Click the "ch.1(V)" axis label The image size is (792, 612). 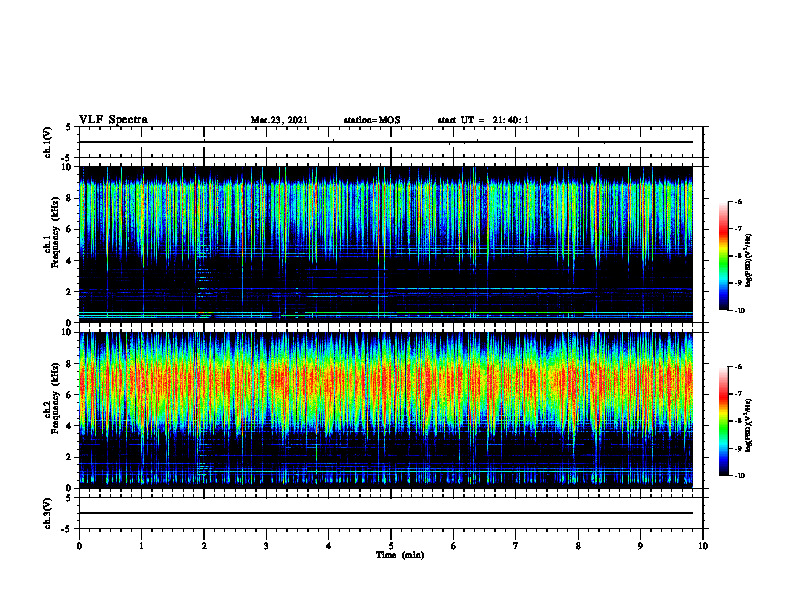47,142
